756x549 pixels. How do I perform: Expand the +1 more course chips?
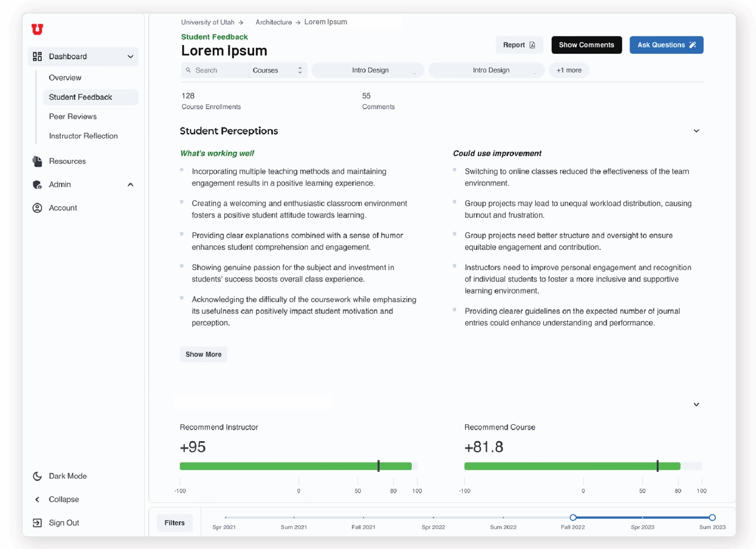click(569, 70)
